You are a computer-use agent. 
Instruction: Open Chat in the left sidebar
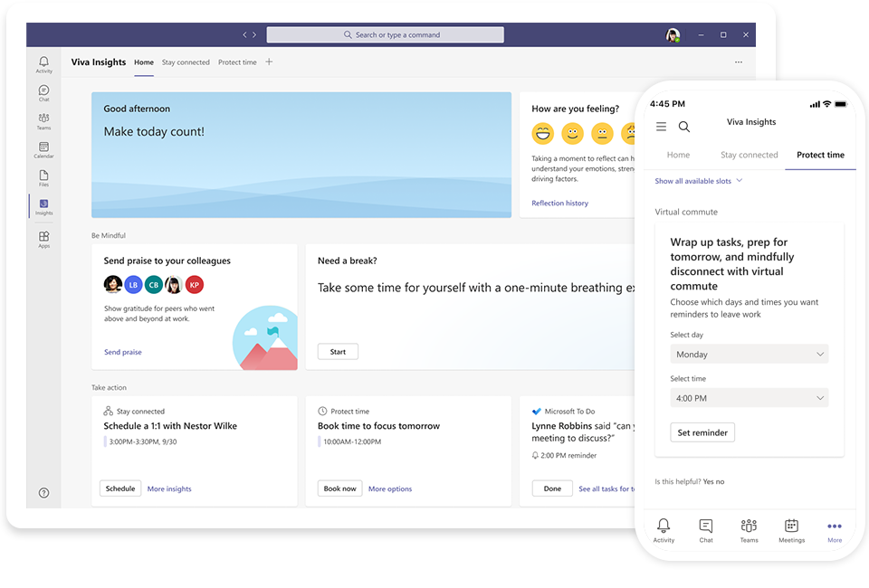pyautogui.click(x=43, y=92)
